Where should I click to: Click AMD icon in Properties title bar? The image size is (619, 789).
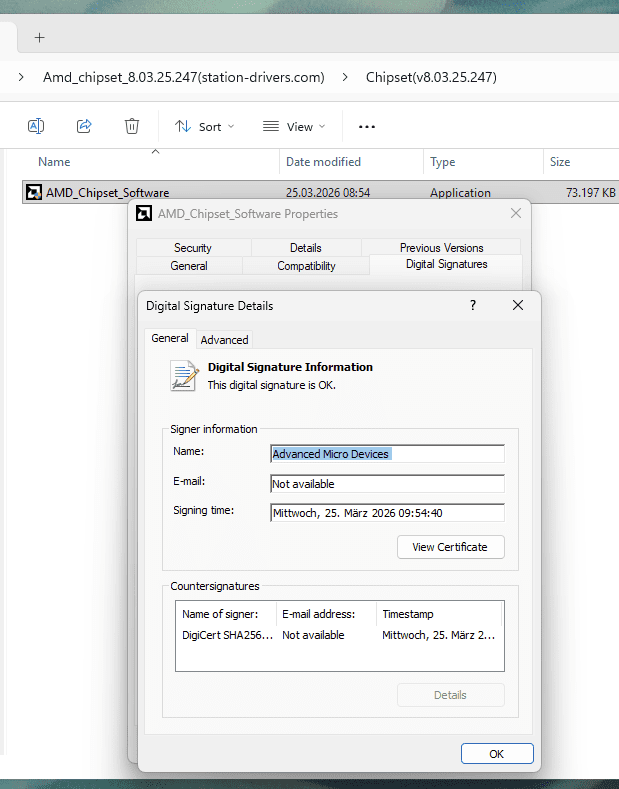click(144, 213)
